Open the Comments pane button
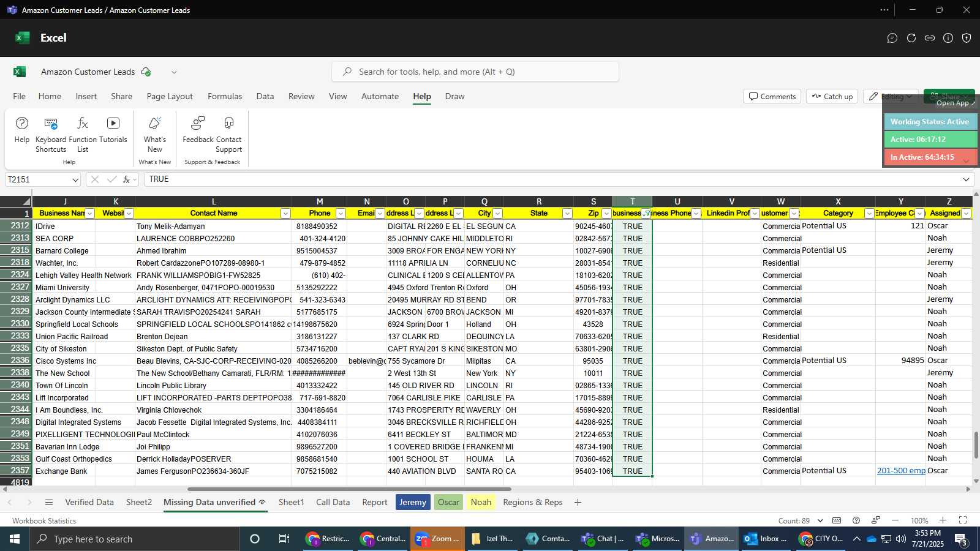Viewport: 980px width, 551px height. 772,97
